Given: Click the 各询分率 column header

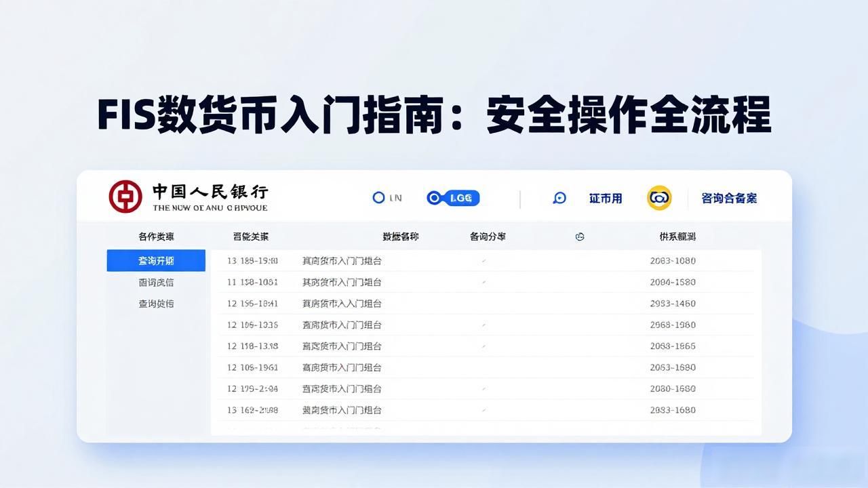Looking at the screenshot, I should click(x=488, y=237).
